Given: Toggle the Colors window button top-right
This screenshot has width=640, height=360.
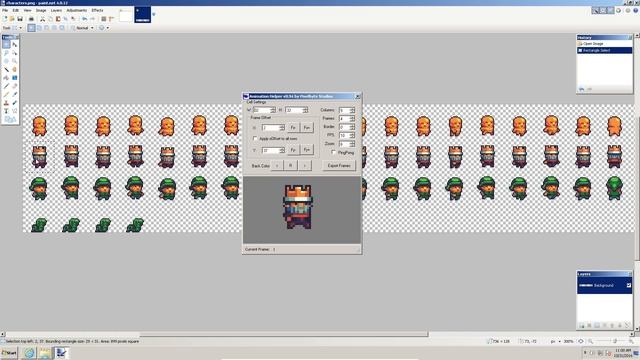Looking at the screenshot, I should [618, 11].
